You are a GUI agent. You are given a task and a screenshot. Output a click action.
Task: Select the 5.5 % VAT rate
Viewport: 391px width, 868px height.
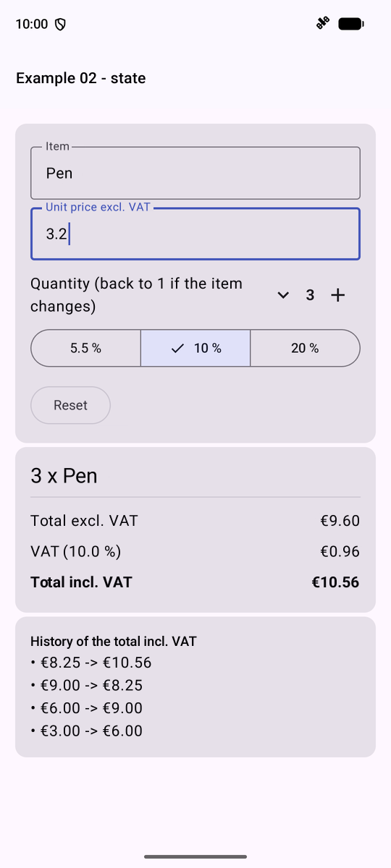pyautogui.click(x=85, y=348)
